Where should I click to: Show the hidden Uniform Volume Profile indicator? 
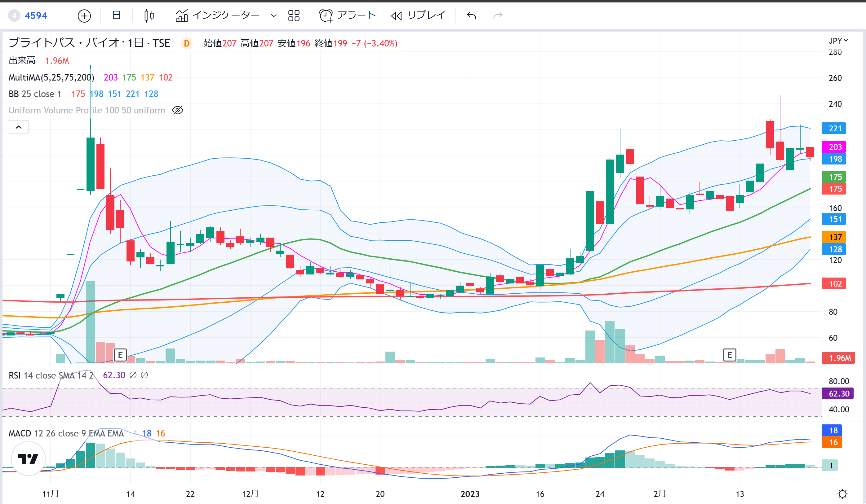pyautogui.click(x=178, y=110)
